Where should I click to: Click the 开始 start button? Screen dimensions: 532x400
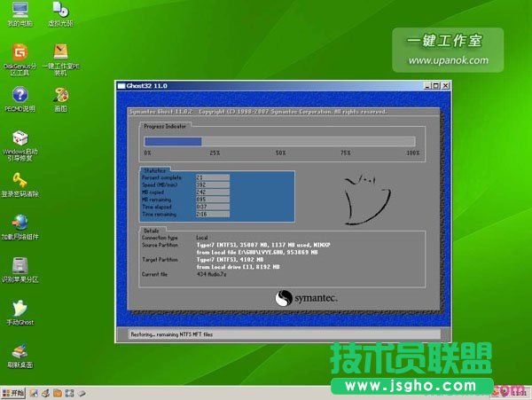tap(13, 393)
